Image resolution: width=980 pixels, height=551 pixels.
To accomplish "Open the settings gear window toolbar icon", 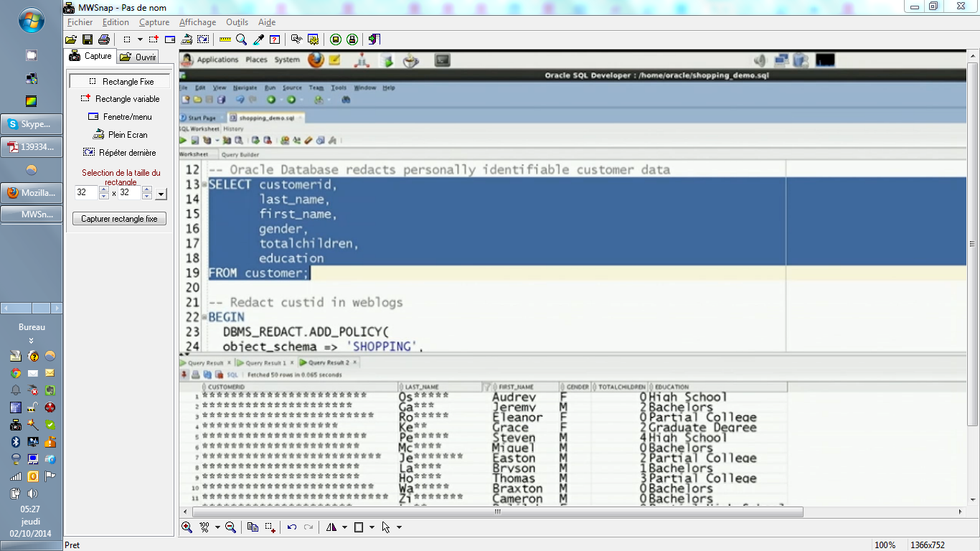I will [314, 39].
